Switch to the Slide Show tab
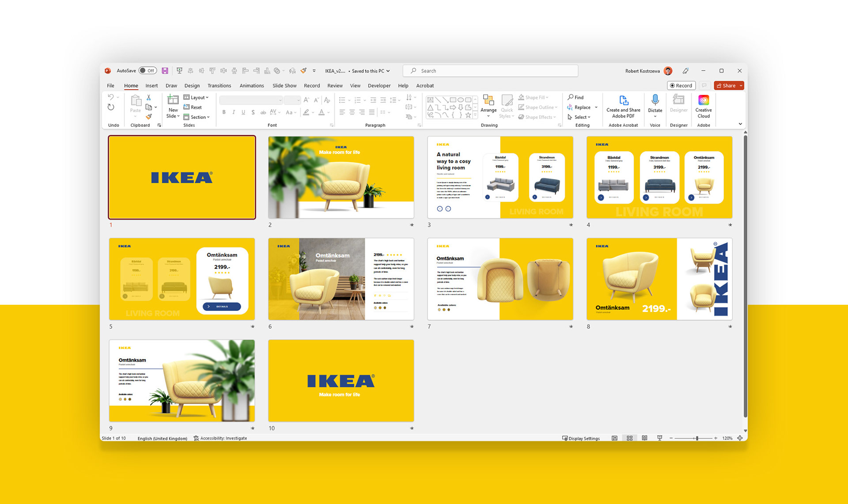Screen dimensions: 848x504 284,86
